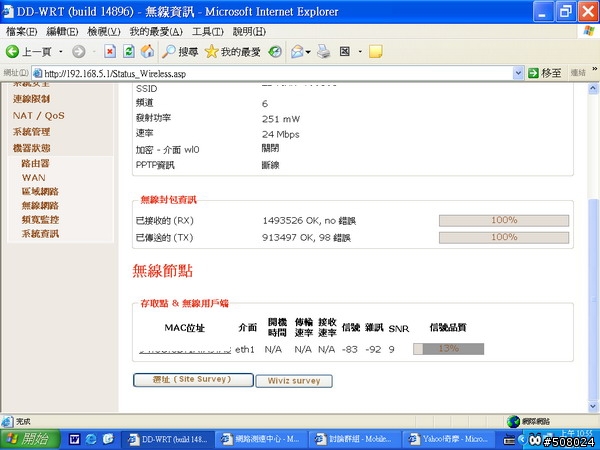Click the 連結 links toolbar label
Viewport: 600px width, 450px height.
(578, 73)
